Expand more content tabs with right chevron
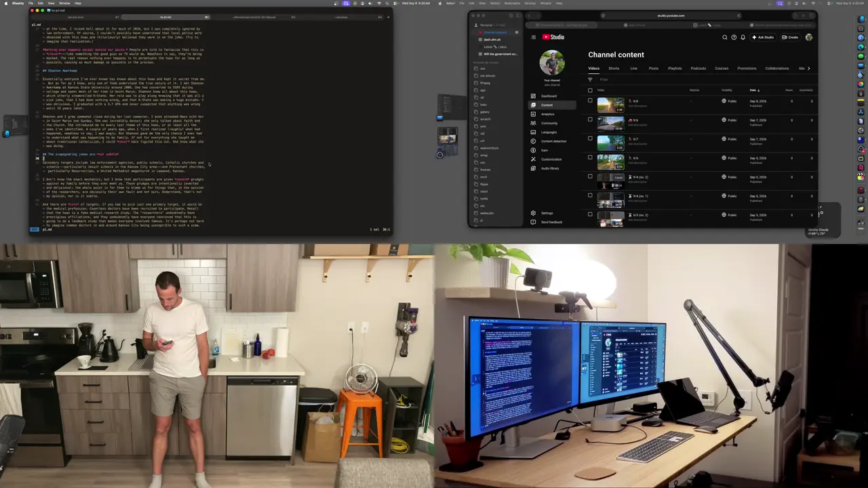This screenshot has width=868, height=488. [808, 68]
